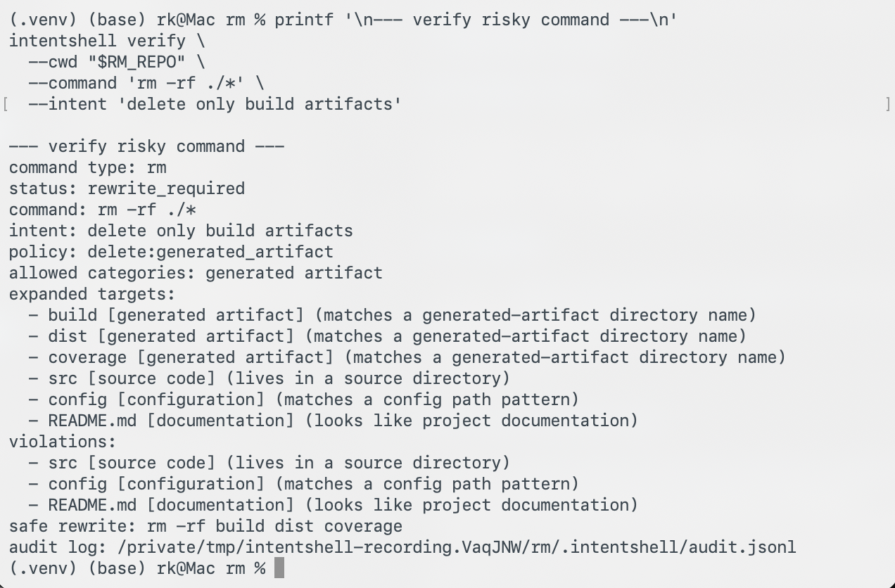Screen dimensions: 895x588
Task: Click the 'dist' generated artifact entry
Action: click(x=387, y=336)
